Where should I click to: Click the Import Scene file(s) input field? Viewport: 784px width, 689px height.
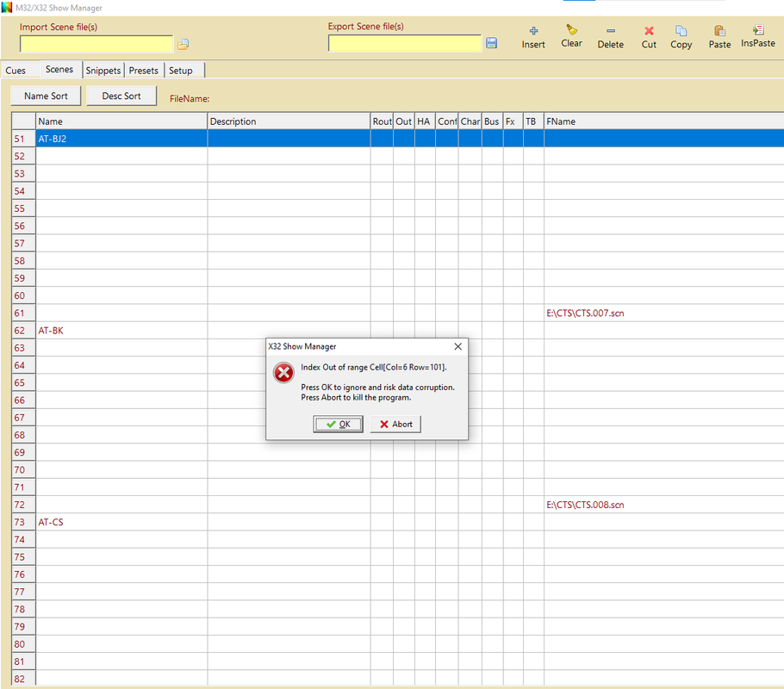pyautogui.click(x=96, y=44)
